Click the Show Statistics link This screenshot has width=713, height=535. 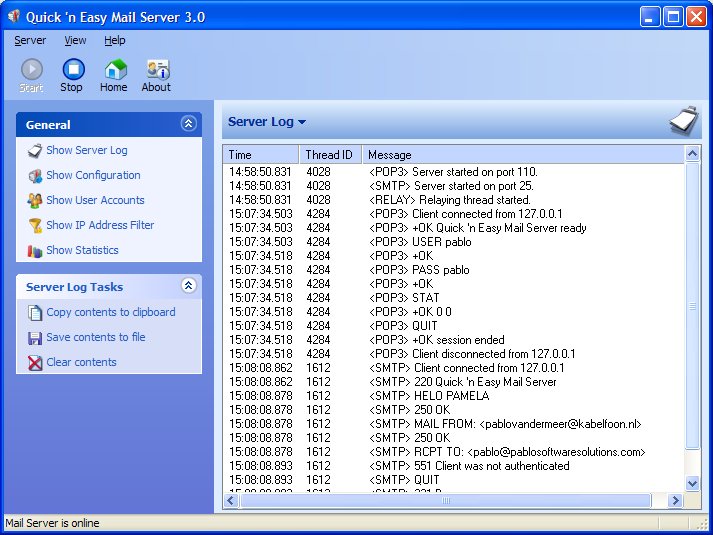coord(82,250)
